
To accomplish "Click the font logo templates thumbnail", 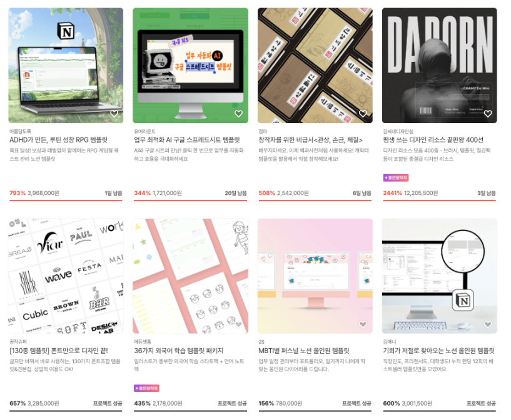I will [x=66, y=276].
